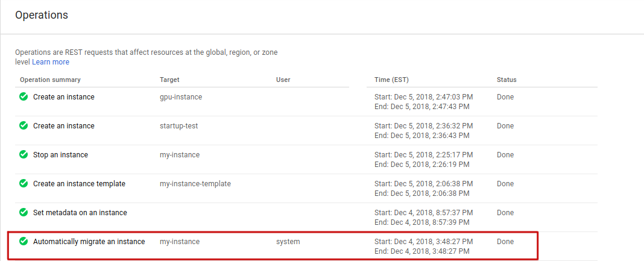Select the Stop an instance operation
This screenshot has height=261, width=644.
click(x=60, y=155)
